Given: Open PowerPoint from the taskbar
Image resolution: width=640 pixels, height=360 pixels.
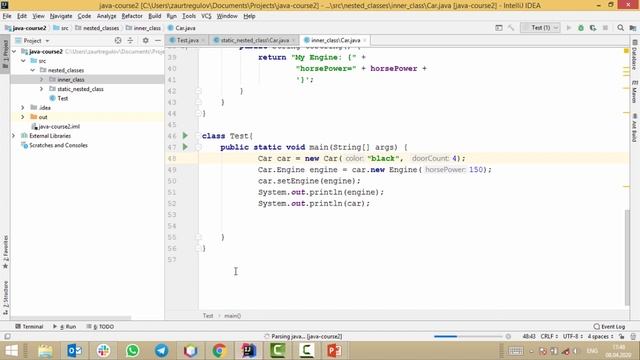Looking at the screenshot, I should point(335,351).
